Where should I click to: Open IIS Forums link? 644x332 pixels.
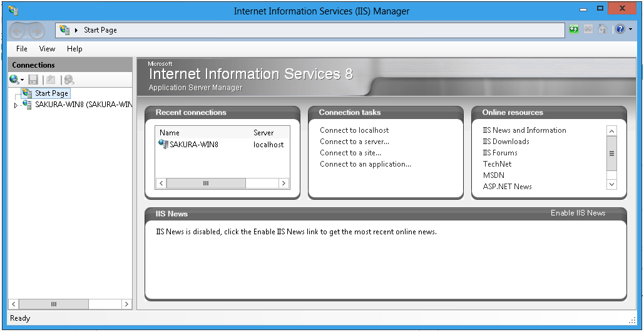[x=500, y=153]
